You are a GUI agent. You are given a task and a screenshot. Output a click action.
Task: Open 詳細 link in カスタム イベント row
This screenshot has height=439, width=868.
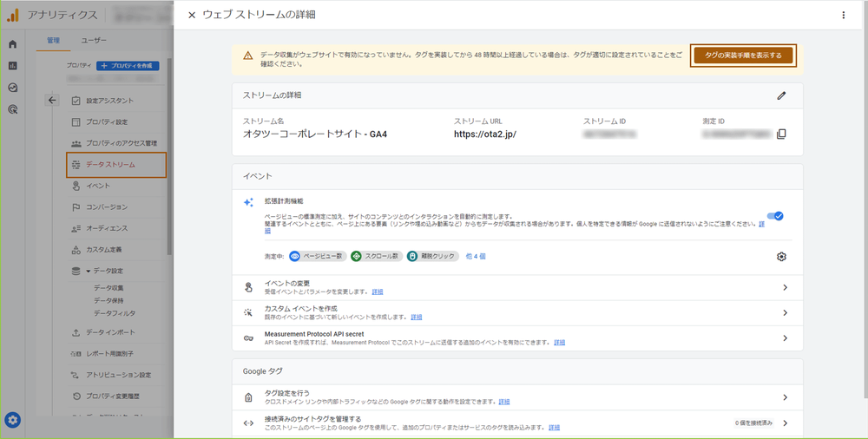point(417,318)
